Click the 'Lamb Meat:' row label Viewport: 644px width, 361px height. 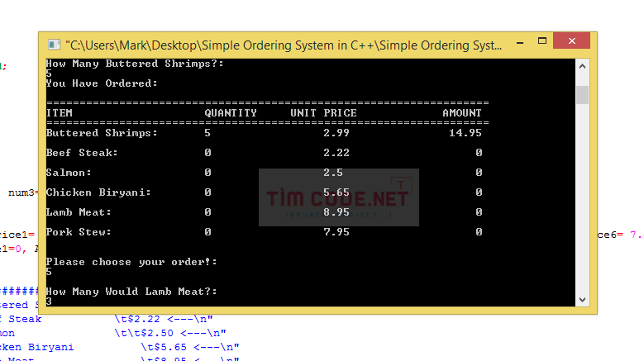(x=79, y=212)
